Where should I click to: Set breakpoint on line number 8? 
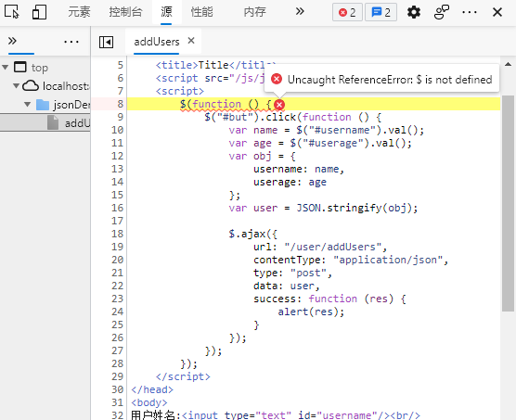point(120,104)
